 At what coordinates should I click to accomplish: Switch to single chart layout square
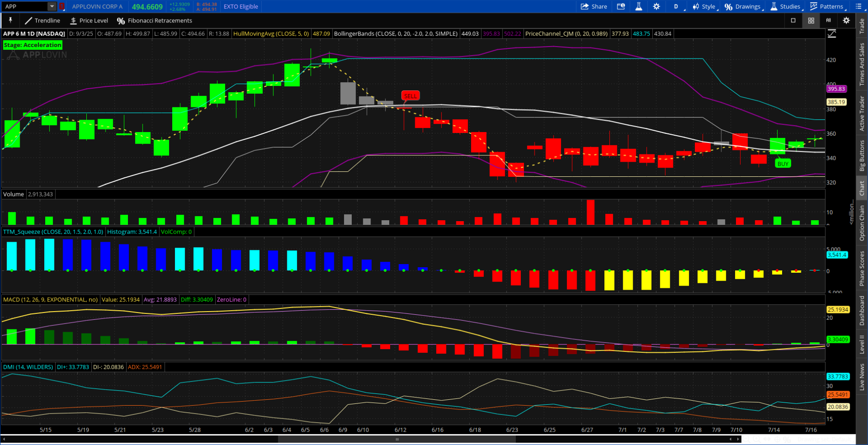[793, 21]
